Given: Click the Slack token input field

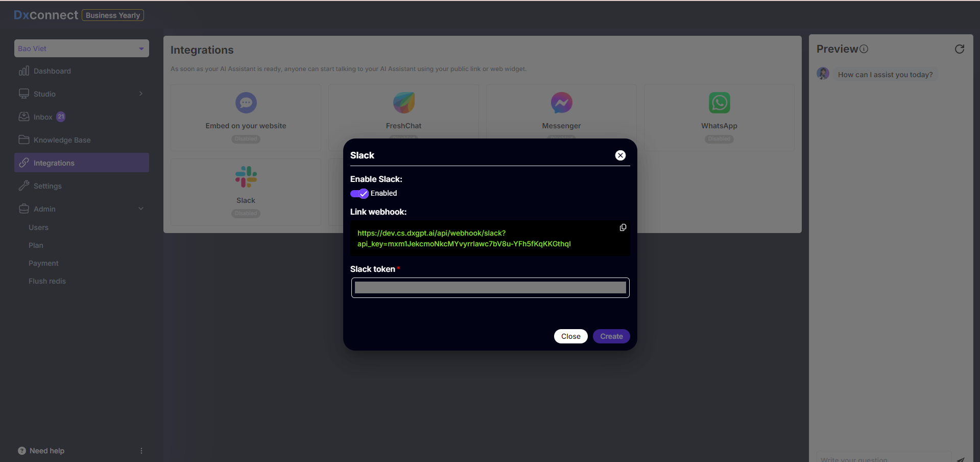Looking at the screenshot, I should click(490, 287).
